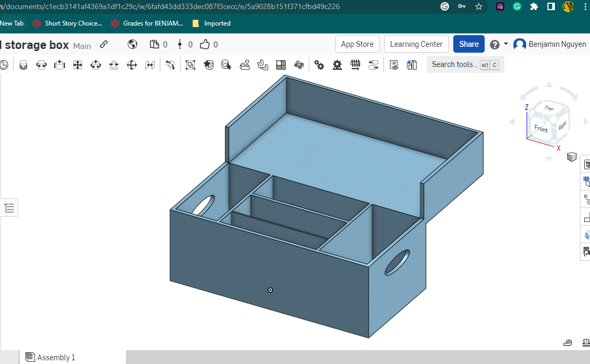Click the Share button
This screenshot has height=364, width=590.
[x=469, y=44]
